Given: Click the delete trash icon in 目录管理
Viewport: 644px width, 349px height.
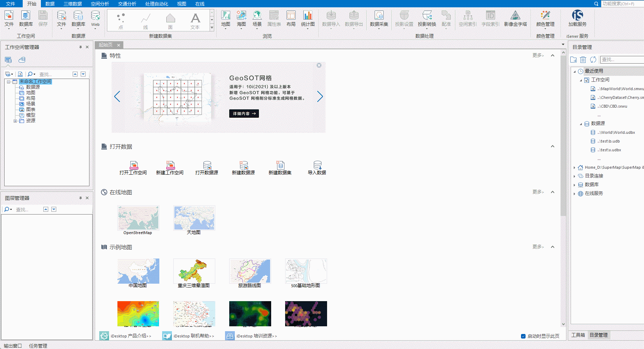Looking at the screenshot, I should pos(583,60).
